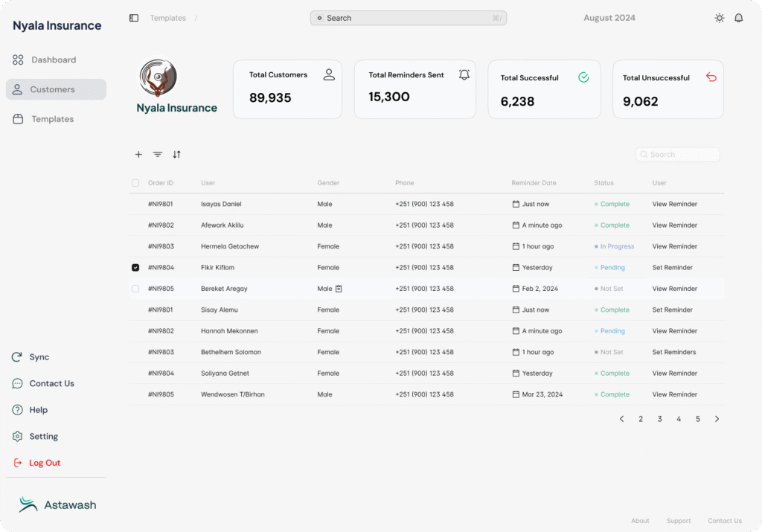762x532 pixels.
Task: Click calendar icon in Isayas Daniel row
Action: click(516, 204)
